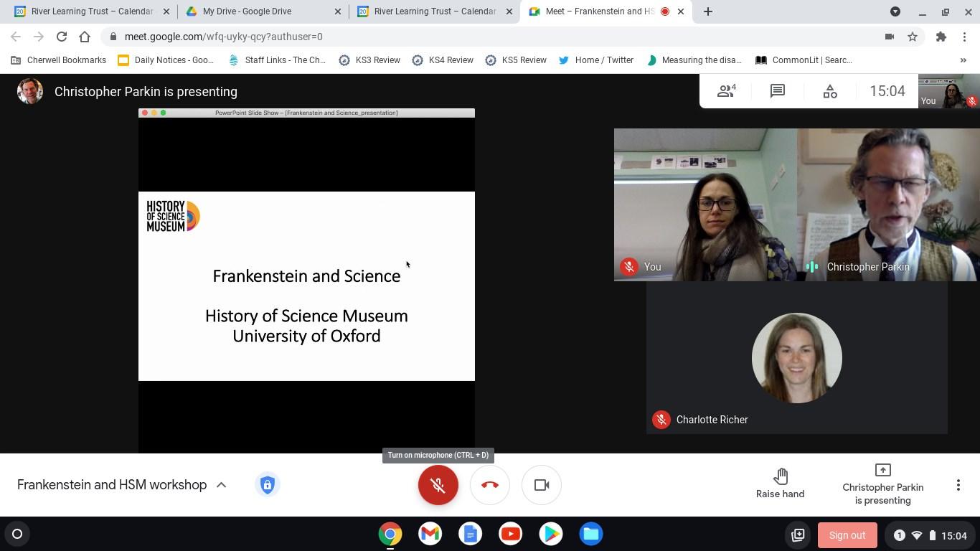The width and height of the screenshot is (980, 551).
Task: Open the Staff Links bookmark
Action: pyautogui.click(x=277, y=60)
